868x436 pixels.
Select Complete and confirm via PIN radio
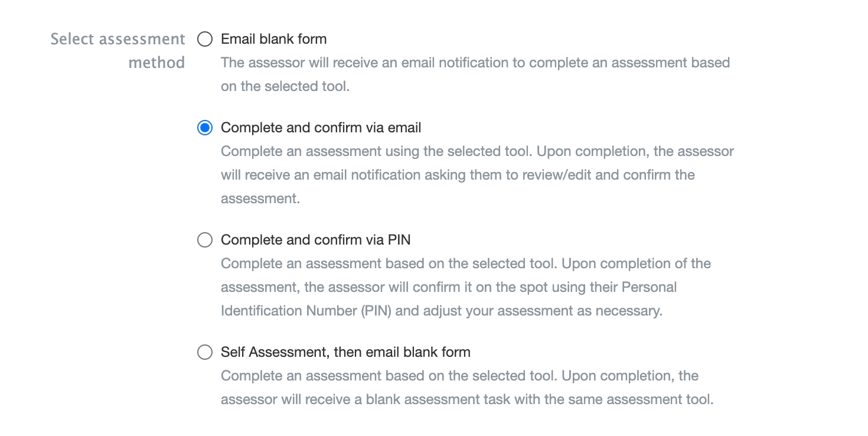coord(205,240)
